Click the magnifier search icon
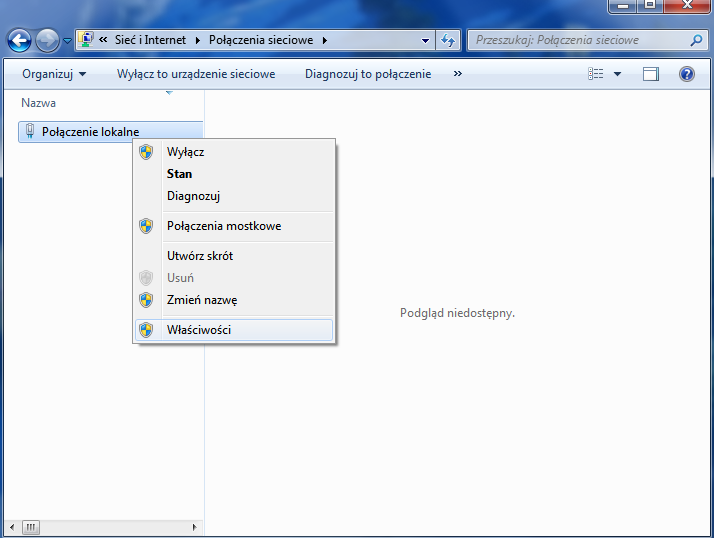 pos(696,41)
